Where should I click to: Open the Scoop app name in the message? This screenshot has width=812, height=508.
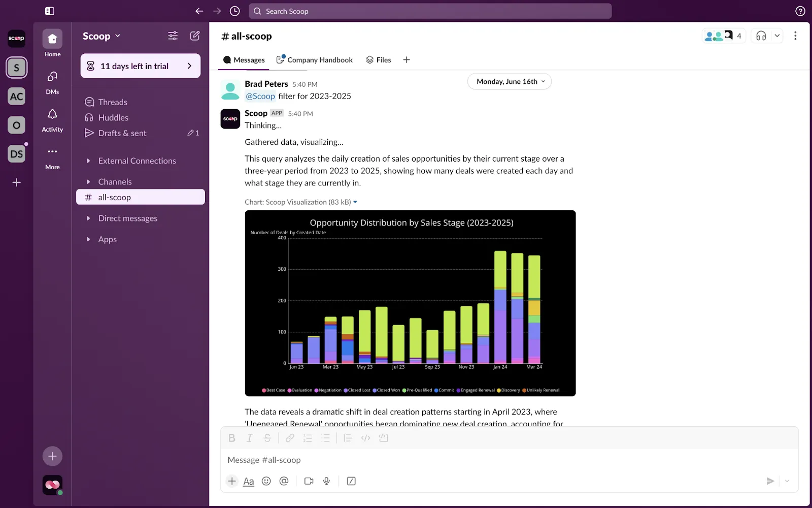(x=256, y=113)
